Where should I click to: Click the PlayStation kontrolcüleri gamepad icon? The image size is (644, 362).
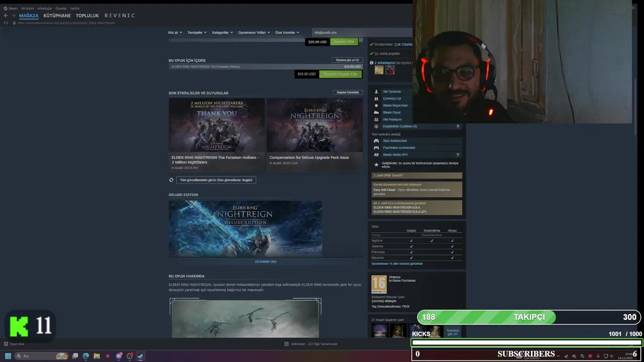pyautogui.click(x=376, y=148)
